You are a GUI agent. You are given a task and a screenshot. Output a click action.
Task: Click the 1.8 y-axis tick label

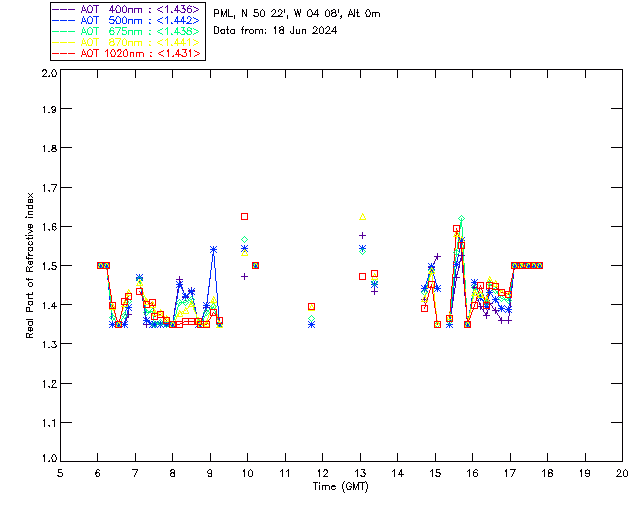[49, 148]
